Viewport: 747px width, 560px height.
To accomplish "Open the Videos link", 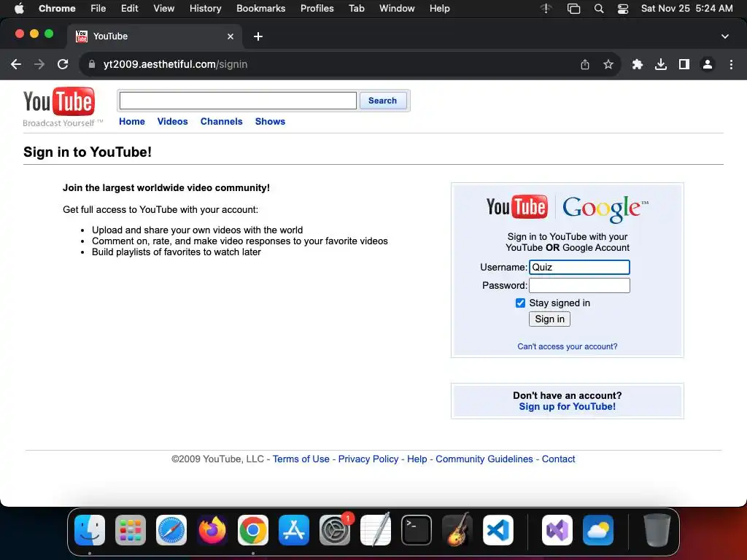I will tap(172, 122).
